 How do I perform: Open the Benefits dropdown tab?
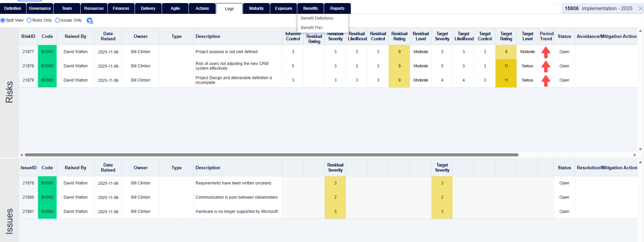coord(310,8)
